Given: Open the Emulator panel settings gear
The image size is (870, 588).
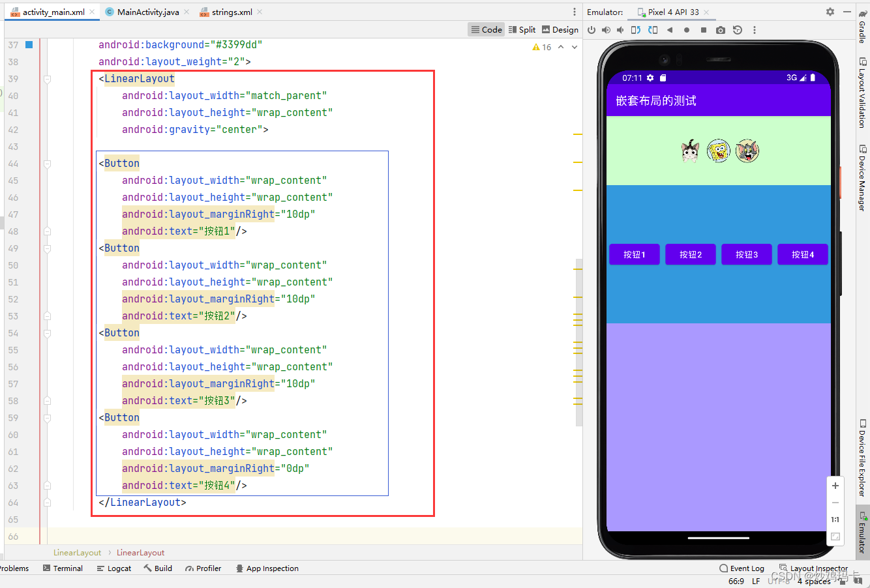Looking at the screenshot, I should pyautogui.click(x=830, y=12).
